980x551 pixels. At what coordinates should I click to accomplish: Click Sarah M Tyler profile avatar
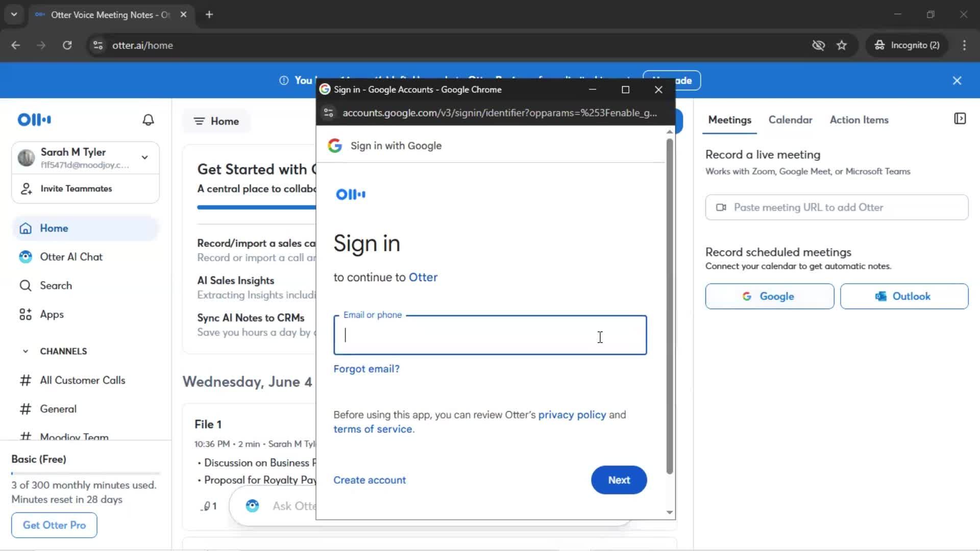click(x=26, y=158)
